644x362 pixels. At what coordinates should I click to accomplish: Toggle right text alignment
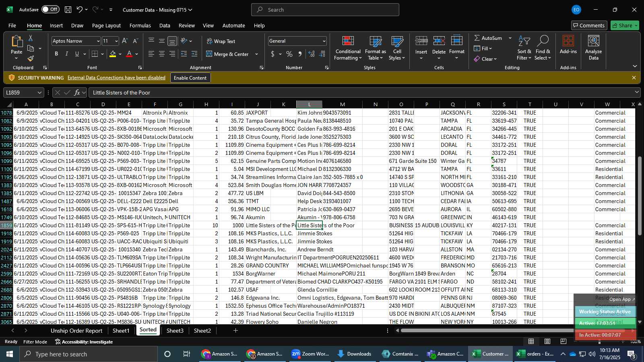tap(172, 54)
